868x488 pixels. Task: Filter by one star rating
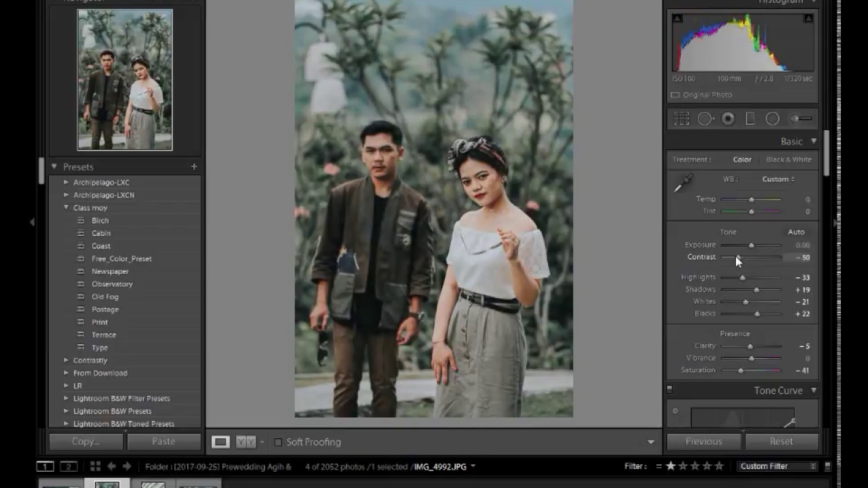pyautogui.click(x=671, y=466)
